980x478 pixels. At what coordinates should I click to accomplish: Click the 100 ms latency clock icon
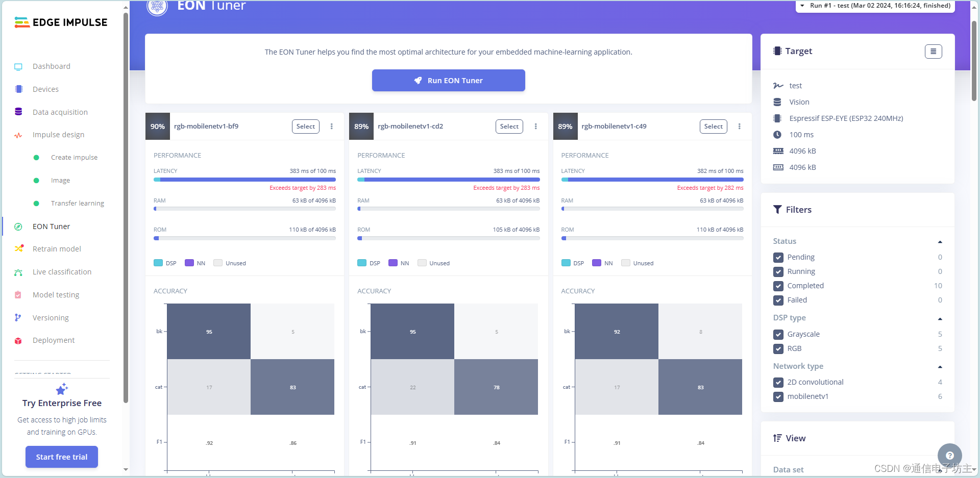(x=777, y=135)
